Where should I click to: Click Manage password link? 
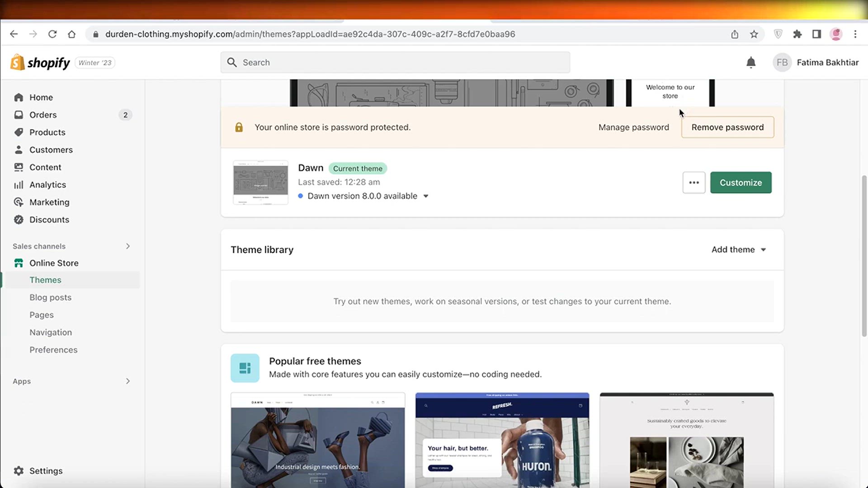(x=633, y=127)
